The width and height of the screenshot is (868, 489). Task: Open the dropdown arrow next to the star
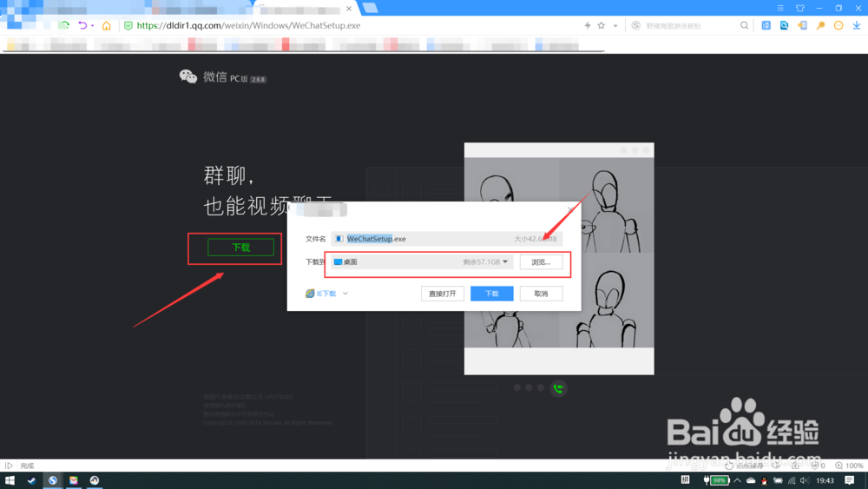tap(615, 26)
